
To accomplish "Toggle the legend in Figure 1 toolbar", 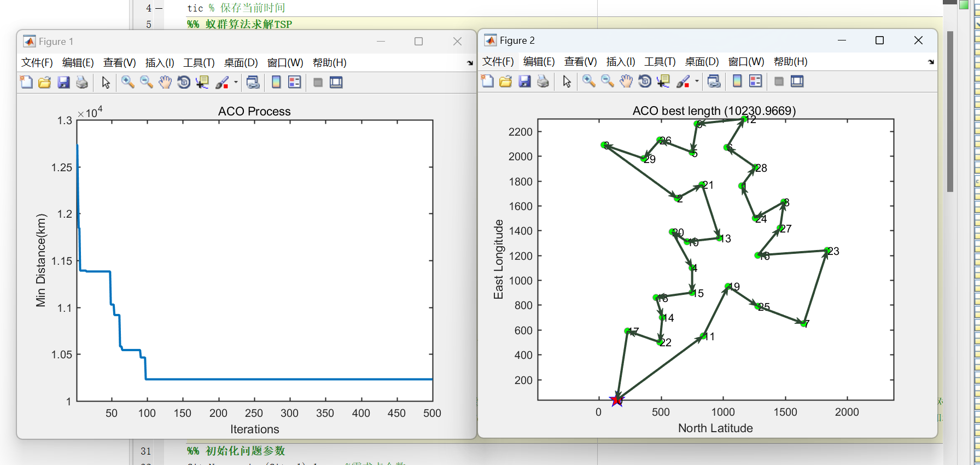I will coord(295,83).
